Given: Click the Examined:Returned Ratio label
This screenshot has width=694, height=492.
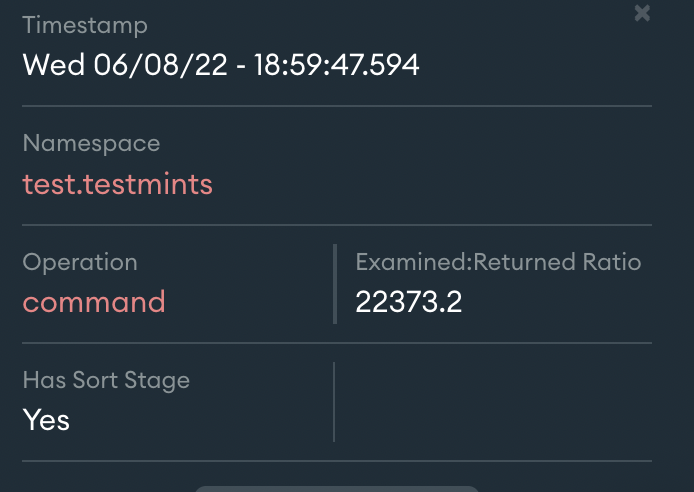Looking at the screenshot, I should click(x=498, y=262).
